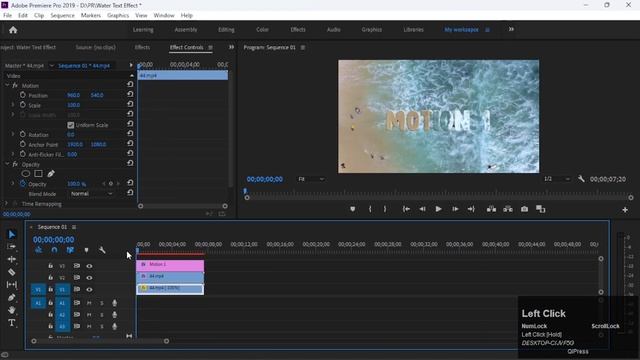Toggle nest-or-individual-clips insert mode
The height and width of the screenshot is (360, 640).
(x=39, y=250)
